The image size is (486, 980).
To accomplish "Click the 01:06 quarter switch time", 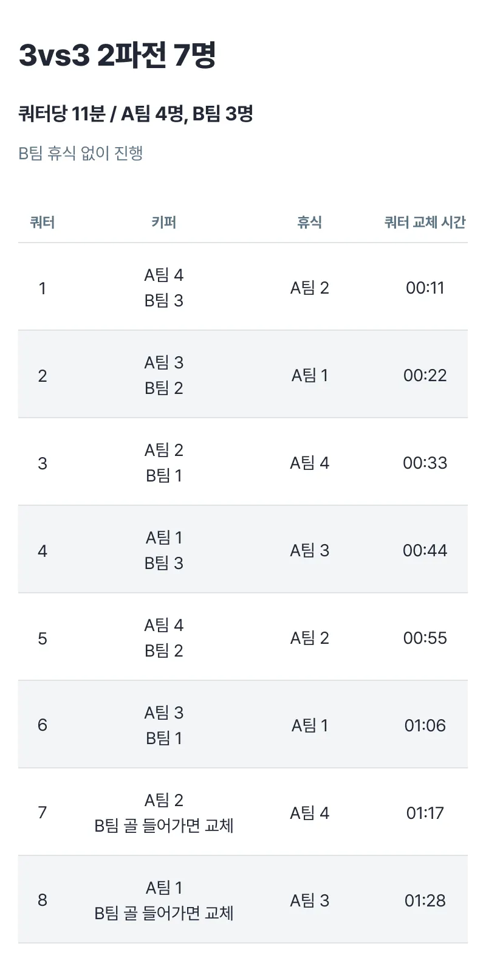I will (425, 725).
